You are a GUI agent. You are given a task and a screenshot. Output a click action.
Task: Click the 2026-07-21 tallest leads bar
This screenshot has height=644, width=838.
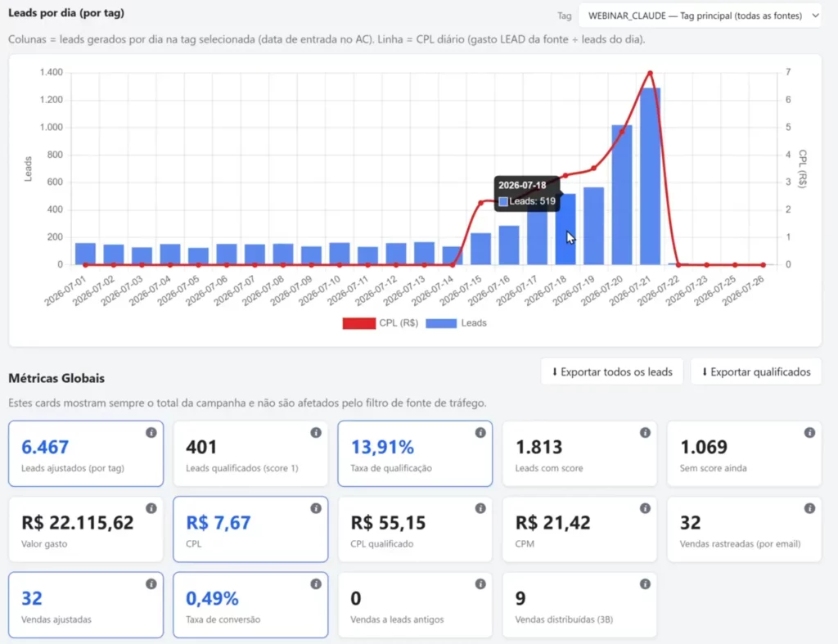coord(650,177)
